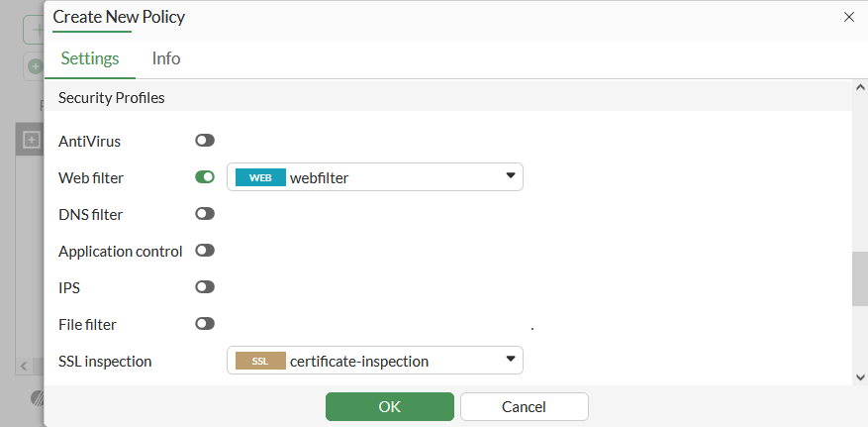Expand the plus-box row behind dialog
The height and width of the screenshot is (427, 868).
(31, 140)
